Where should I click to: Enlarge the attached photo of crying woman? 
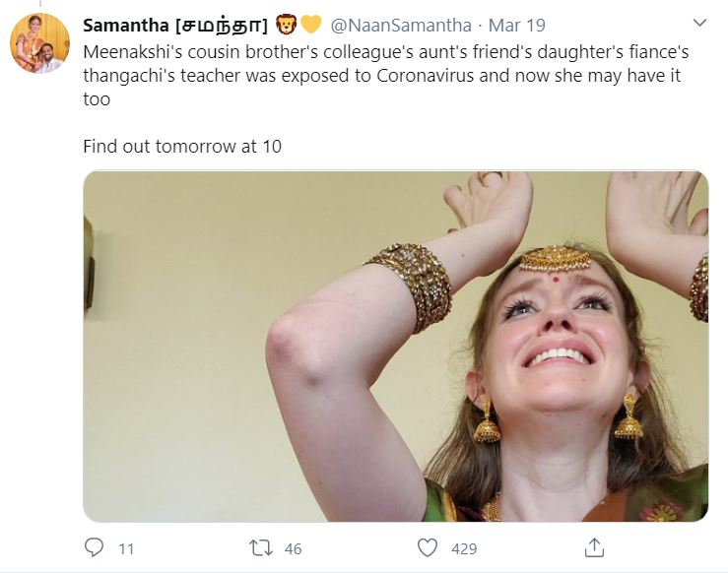395,346
